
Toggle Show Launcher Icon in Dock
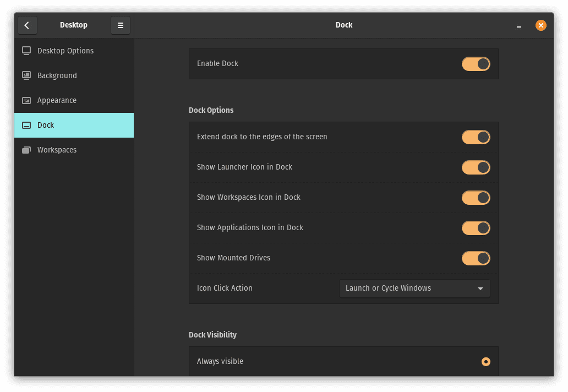476,167
